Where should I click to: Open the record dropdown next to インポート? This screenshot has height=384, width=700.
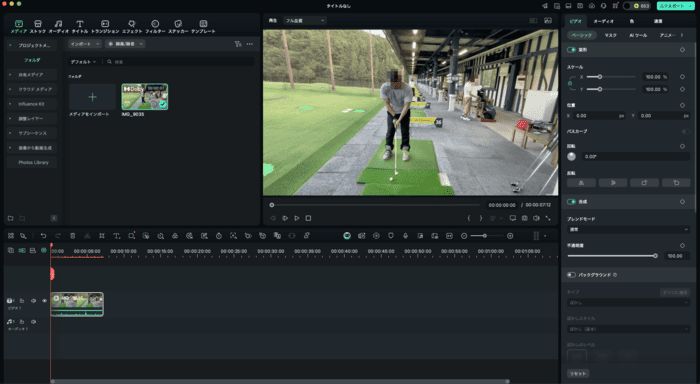point(125,44)
